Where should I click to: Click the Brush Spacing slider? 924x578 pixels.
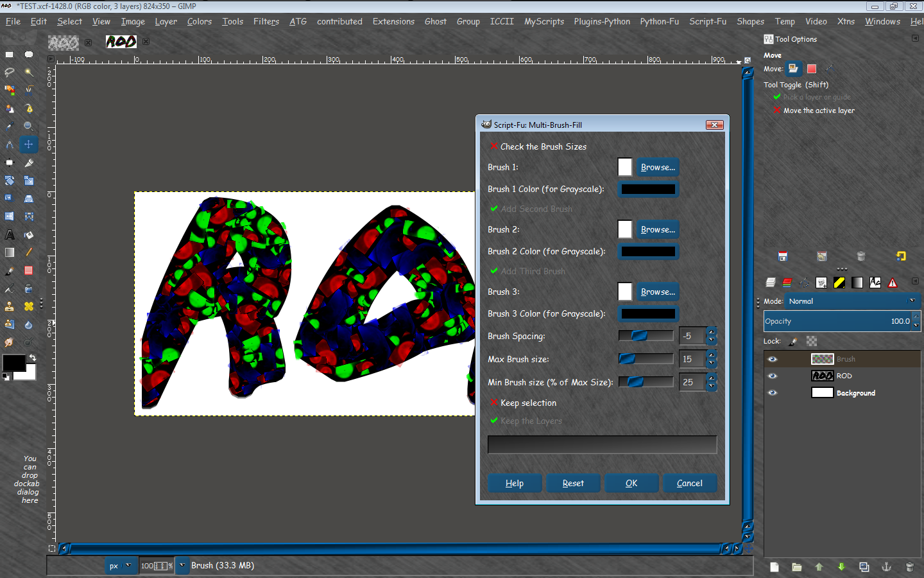point(646,335)
